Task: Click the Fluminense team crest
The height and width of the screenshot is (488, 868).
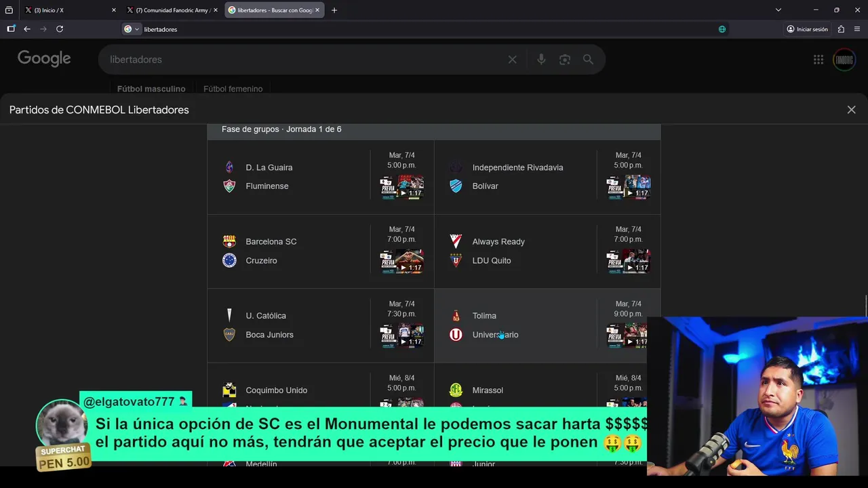Action: point(229,186)
